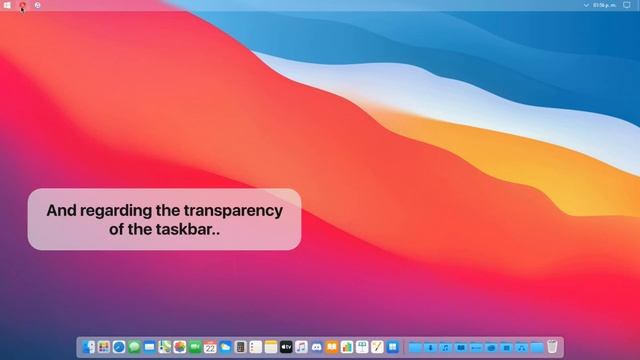
Task: Open the Weather cloud icon in dock
Action: point(225,347)
